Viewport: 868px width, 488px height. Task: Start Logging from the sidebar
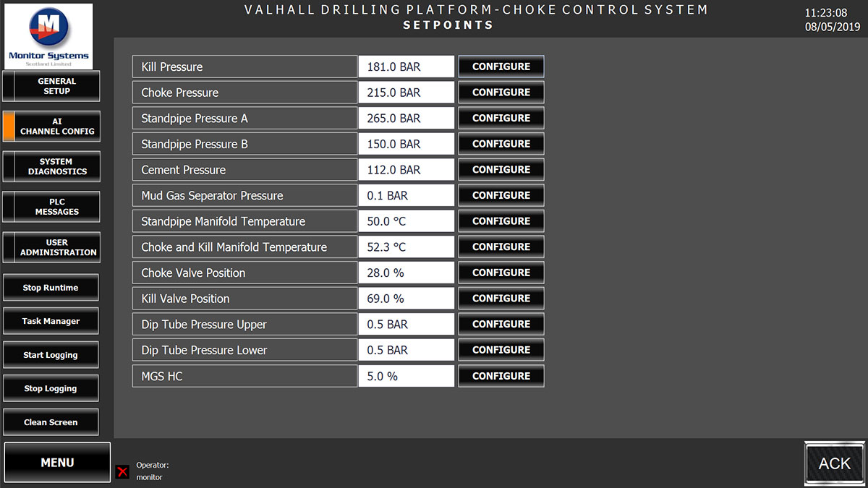coord(51,354)
